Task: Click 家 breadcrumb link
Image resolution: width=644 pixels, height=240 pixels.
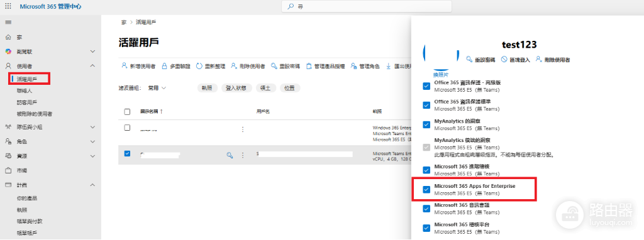Action: pyautogui.click(x=124, y=22)
